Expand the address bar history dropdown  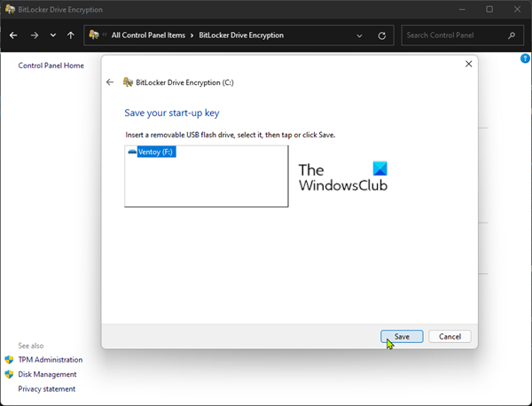[x=359, y=35]
